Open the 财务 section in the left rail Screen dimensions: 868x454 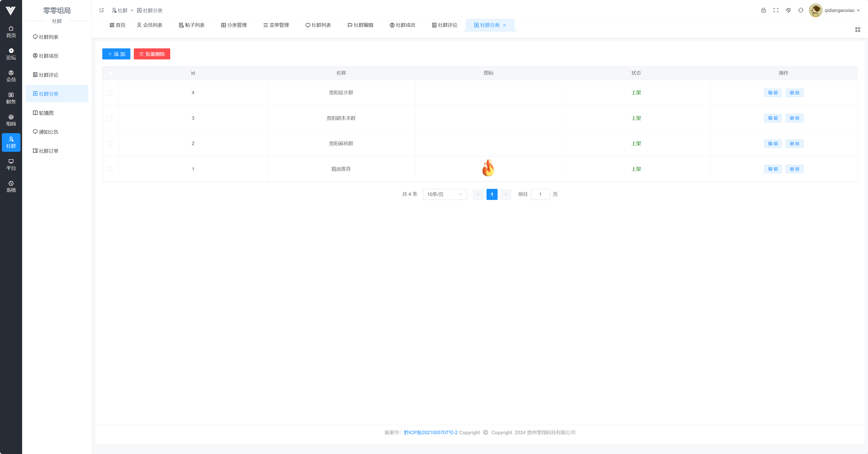tap(11, 98)
